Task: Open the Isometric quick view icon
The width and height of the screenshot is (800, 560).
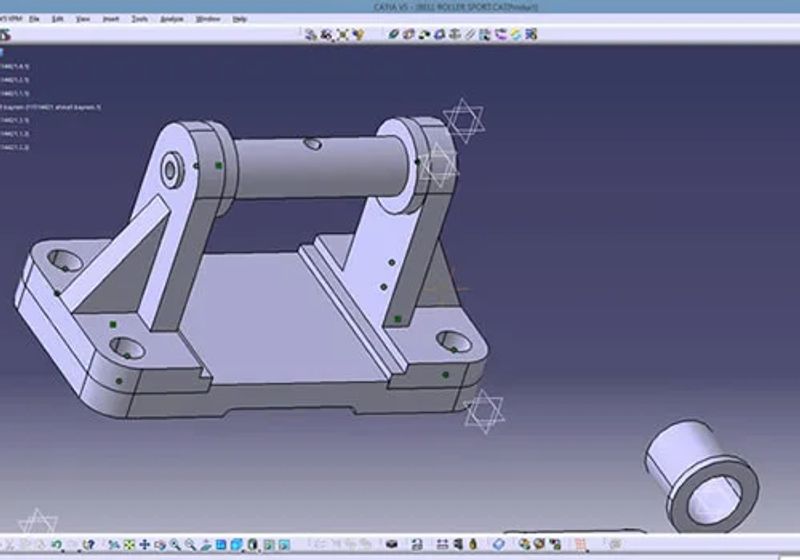Action: pos(236,545)
